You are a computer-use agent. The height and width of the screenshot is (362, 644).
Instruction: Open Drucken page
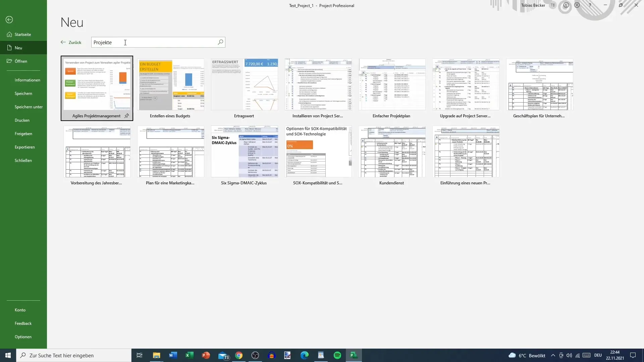(23, 120)
